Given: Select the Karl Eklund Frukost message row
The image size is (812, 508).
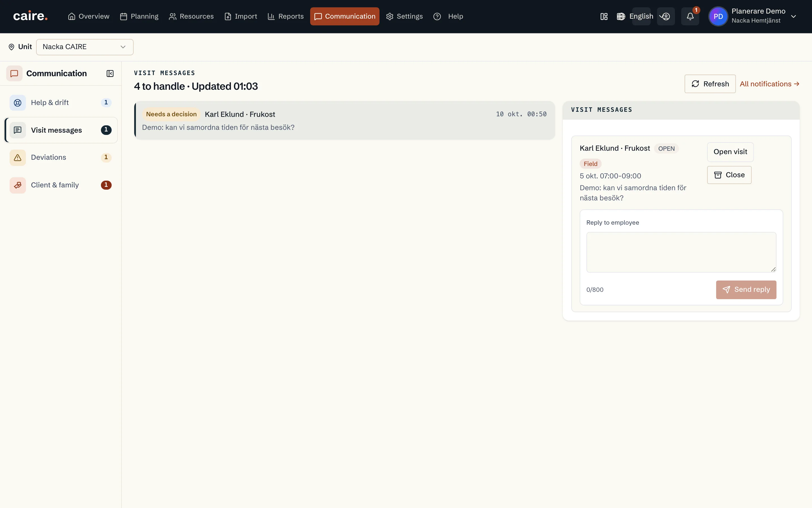Looking at the screenshot, I should click(344, 120).
